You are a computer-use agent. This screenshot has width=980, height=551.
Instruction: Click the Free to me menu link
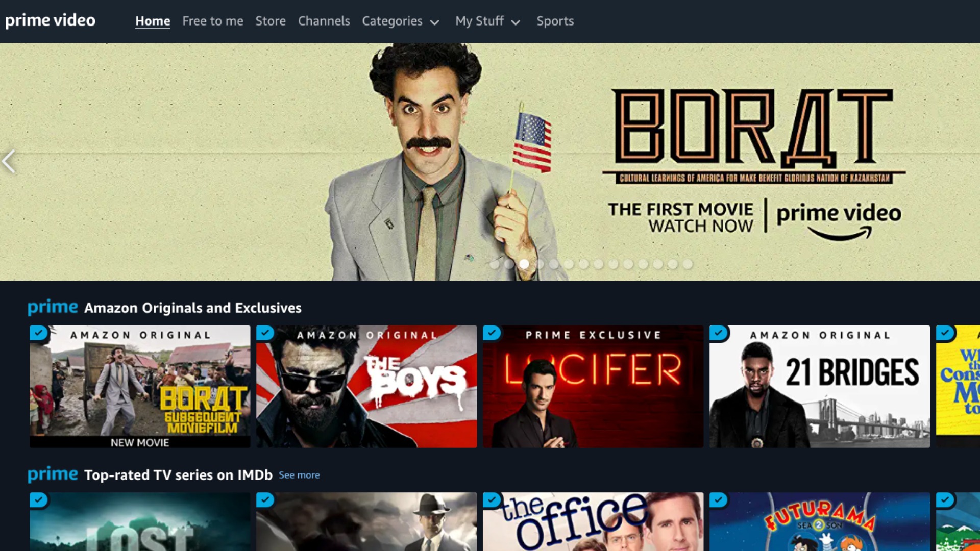click(213, 21)
